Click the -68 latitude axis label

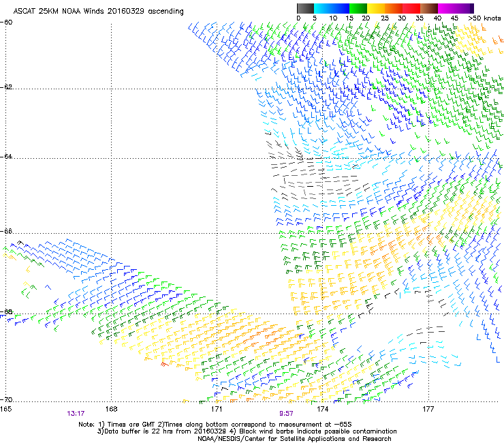click(6, 311)
